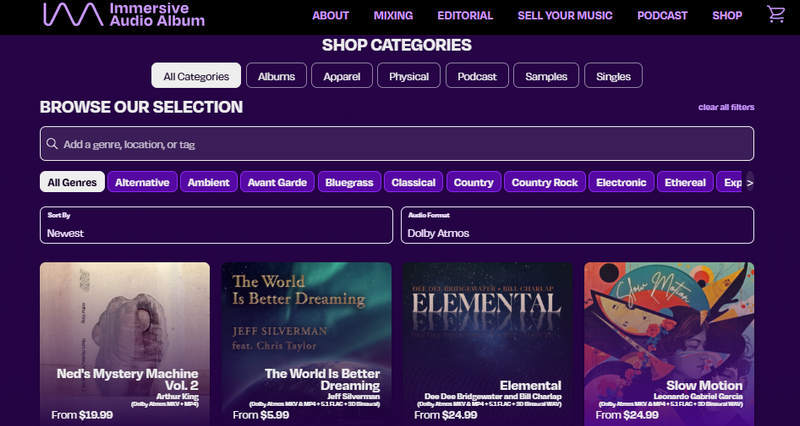The height and width of the screenshot is (426, 800).
Task: Choose the Podcast shop category
Action: [477, 76]
